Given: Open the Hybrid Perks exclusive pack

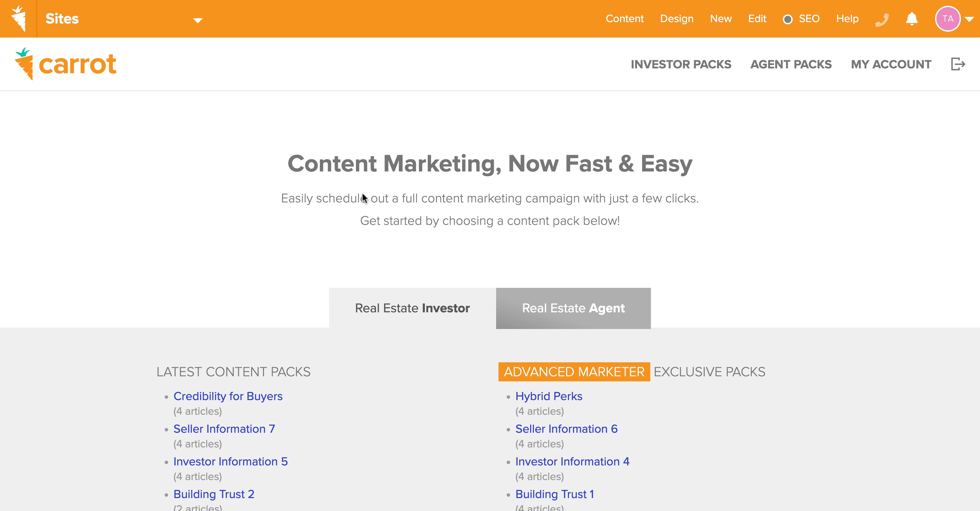Looking at the screenshot, I should [548, 396].
